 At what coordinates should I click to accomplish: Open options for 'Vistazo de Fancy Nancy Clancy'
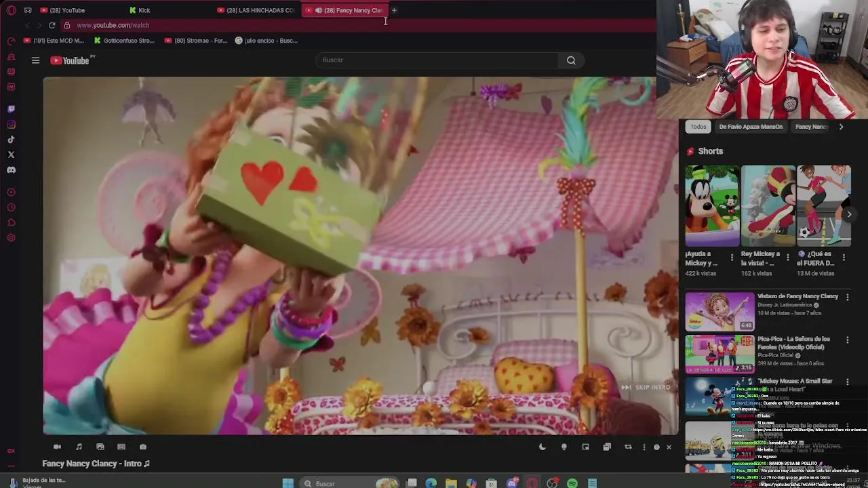point(847,297)
